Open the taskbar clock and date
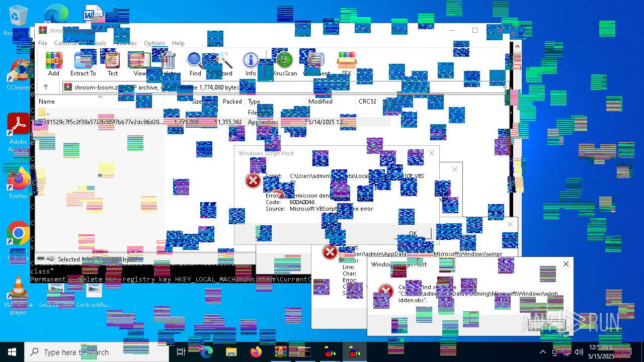Image resolution: width=644 pixels, height=362 pixels. point(601,352)
